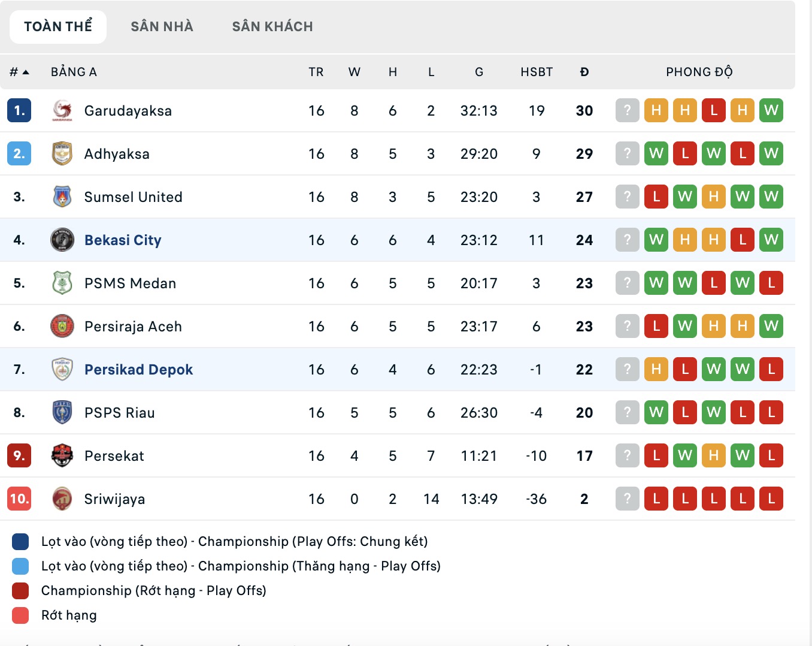Open the Persikad Depok team link
The width and height of the screenshot is (812, 646).
138,370
